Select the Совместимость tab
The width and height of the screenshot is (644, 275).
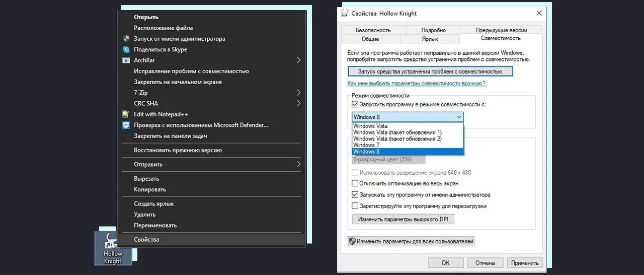click(501, 38)
